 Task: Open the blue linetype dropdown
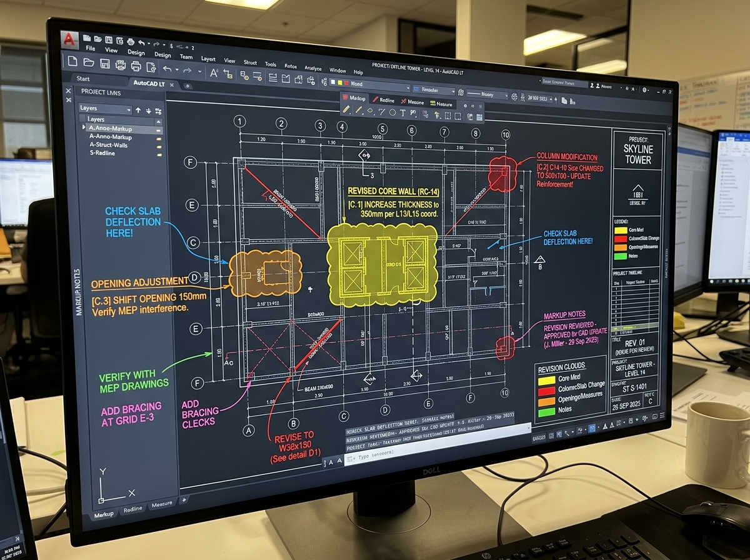click(x=434, y=89)
